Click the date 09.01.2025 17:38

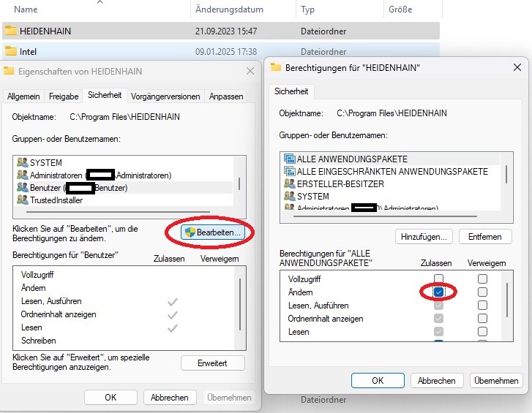coord(226,51)
